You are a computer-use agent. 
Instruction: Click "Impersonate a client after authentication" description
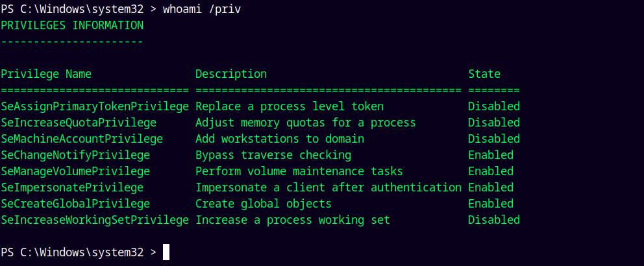click(328, 187)
